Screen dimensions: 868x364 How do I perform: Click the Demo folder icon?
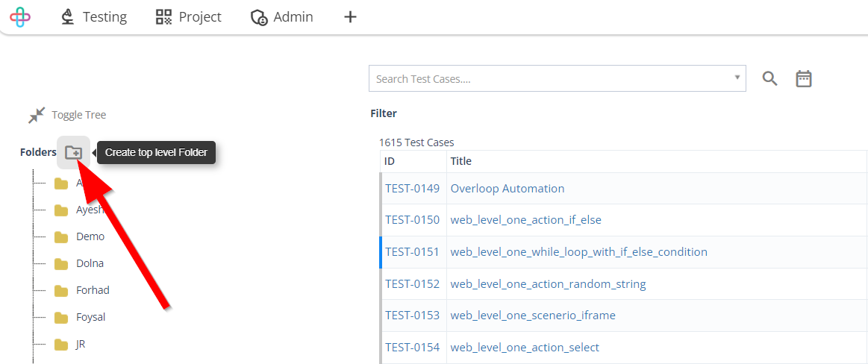coord(61,237)
